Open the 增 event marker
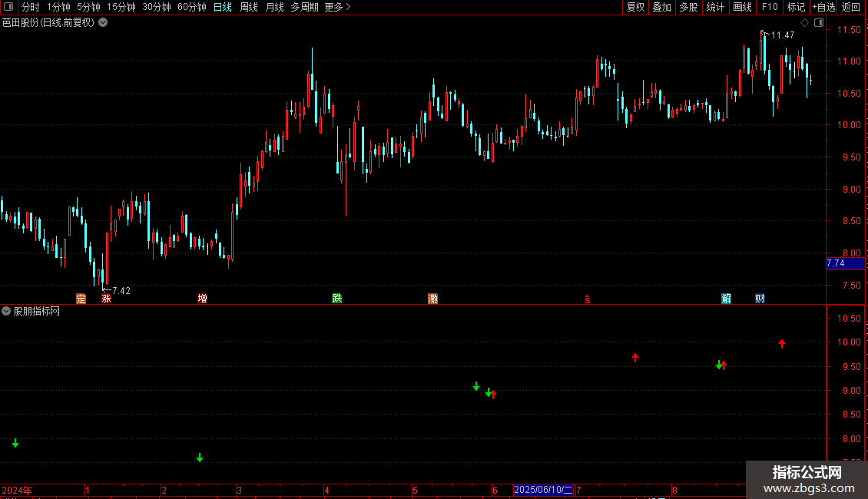Screen dimensions: 868x499 point(203,299)
